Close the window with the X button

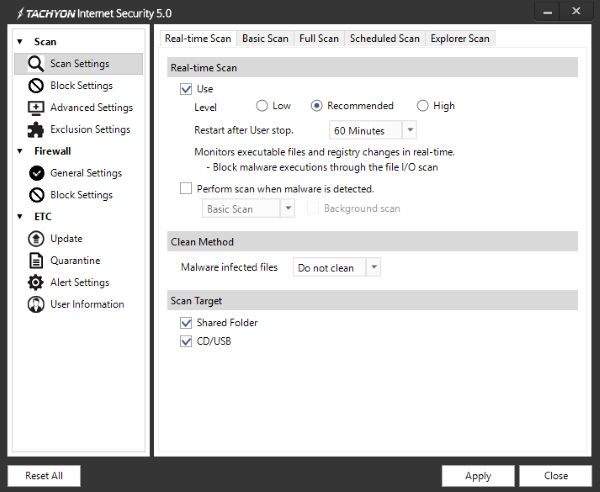click(x=576, y=11)
